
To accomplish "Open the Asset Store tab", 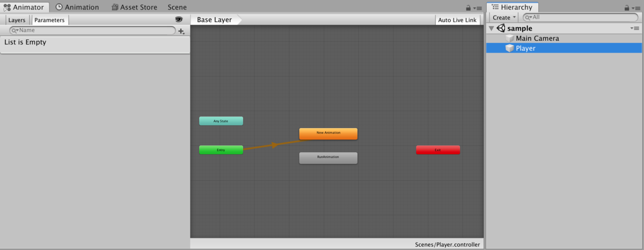I will pyautogui.click(x=135, y=7).
